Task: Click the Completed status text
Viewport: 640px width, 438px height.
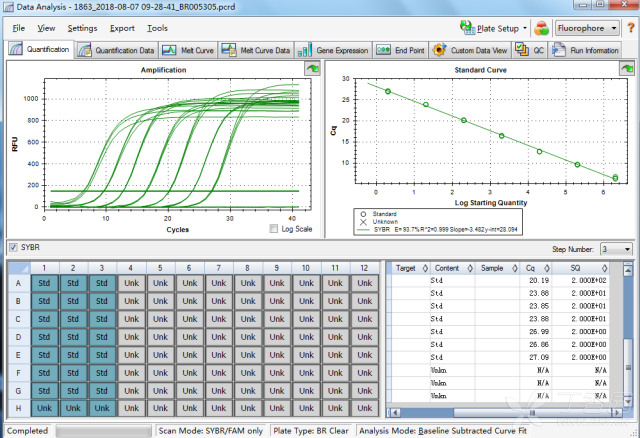Action: [27, 431]
